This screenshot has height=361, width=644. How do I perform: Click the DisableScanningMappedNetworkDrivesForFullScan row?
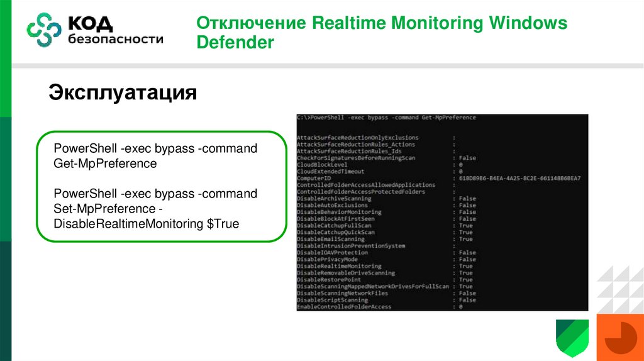pos(385,286)
